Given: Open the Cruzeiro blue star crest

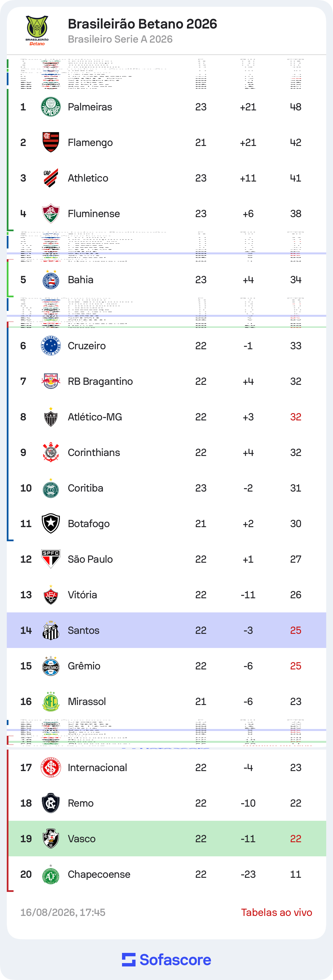Looking at the screenshot, I should click(51, 346).
